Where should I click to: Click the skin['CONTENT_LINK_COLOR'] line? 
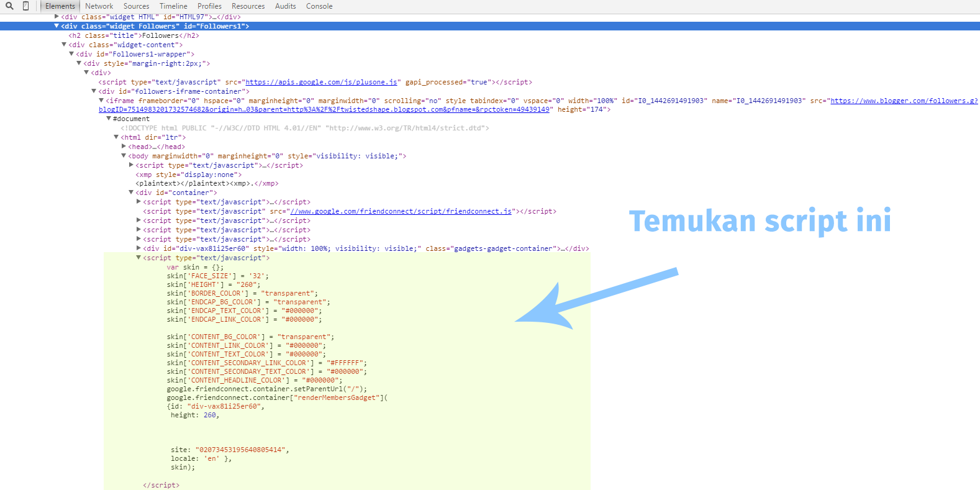[x=246, y=345]
